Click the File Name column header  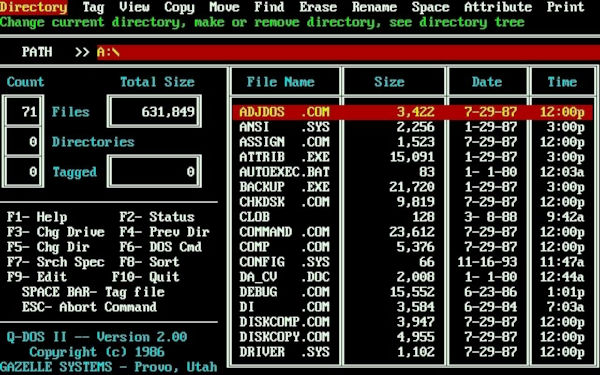[x=280, y=82]
